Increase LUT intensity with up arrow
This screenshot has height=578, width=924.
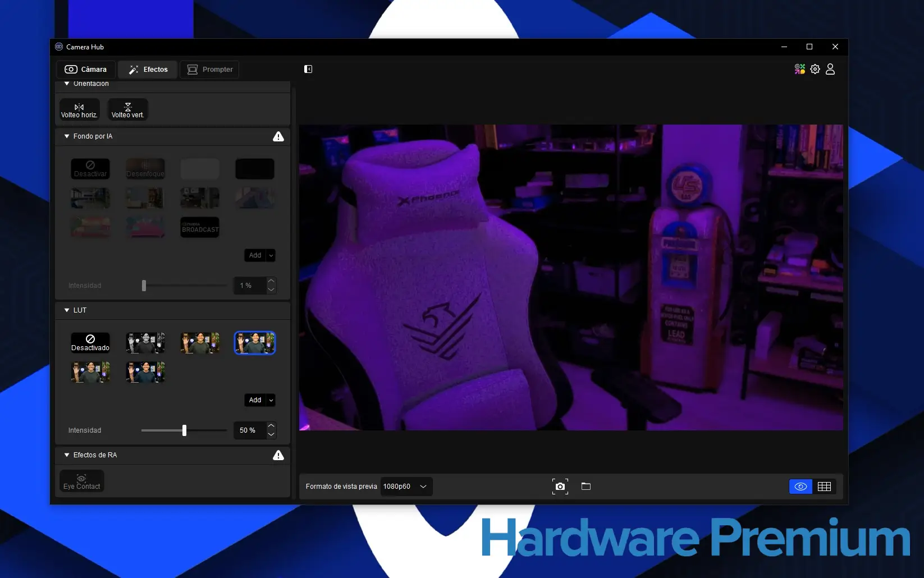click(271, 426)
